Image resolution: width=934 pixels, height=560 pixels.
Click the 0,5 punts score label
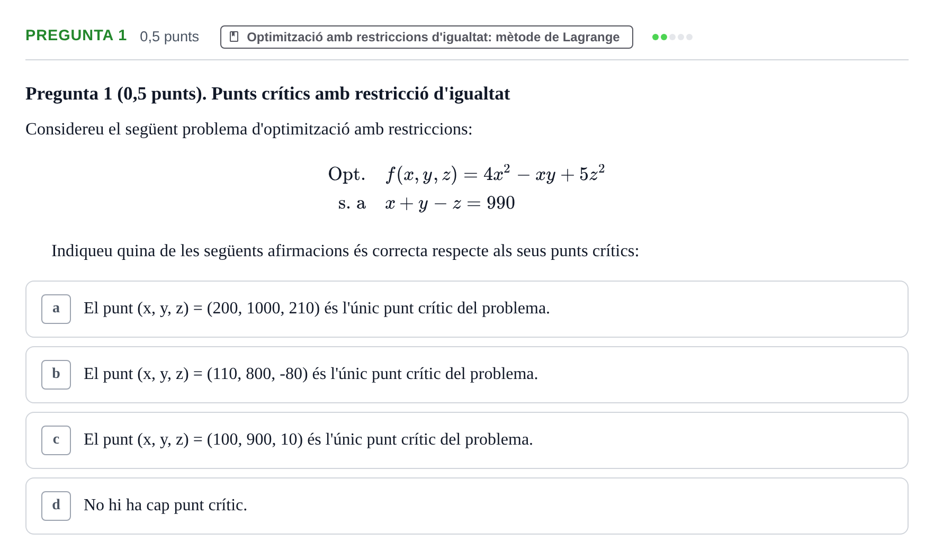(169, 37)
